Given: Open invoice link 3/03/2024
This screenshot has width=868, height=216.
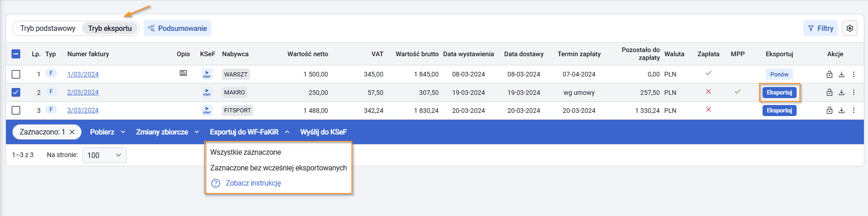Looking at the screenshot, I should (x=83, y=110).
